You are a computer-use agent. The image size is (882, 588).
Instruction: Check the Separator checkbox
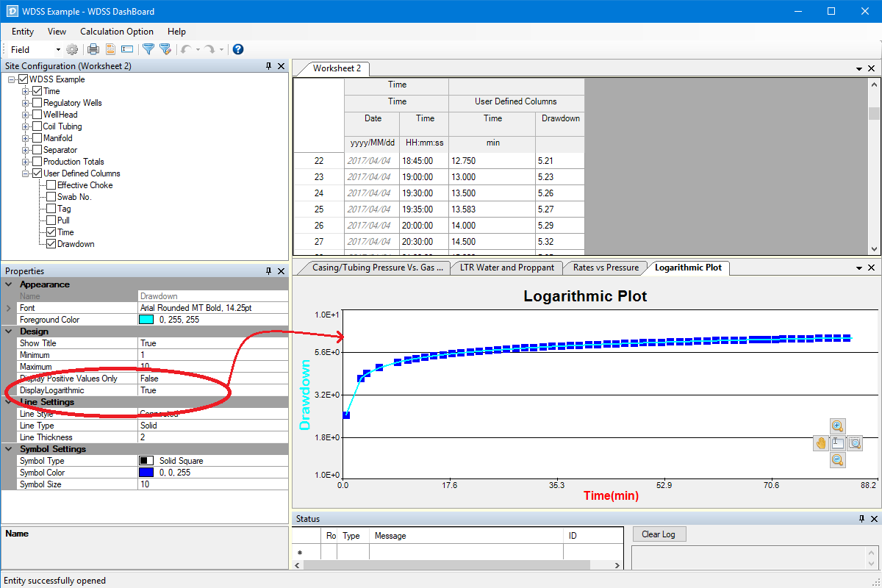(37, 150)
